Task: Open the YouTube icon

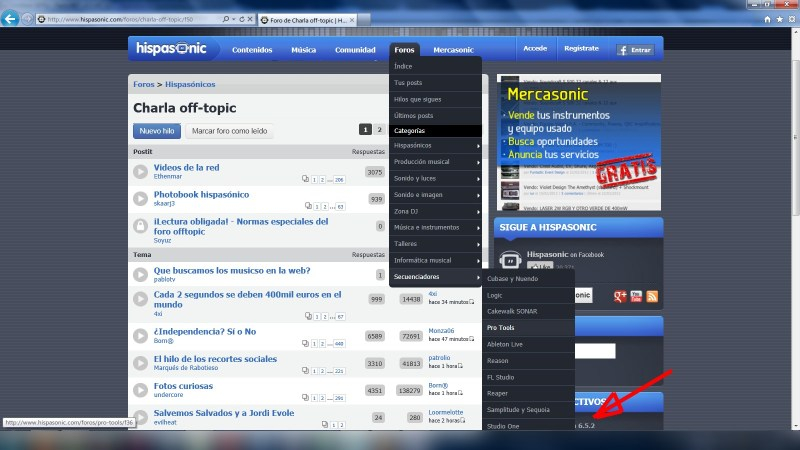Action: click(636, 296)
